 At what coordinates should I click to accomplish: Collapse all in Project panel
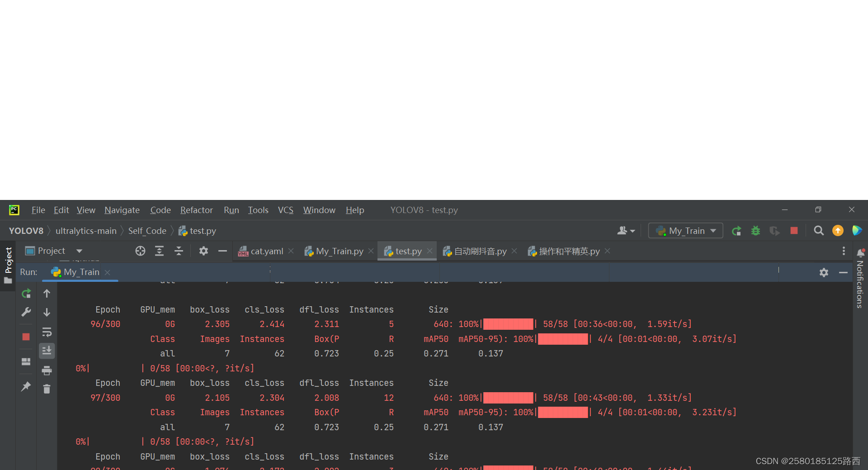point(179,251)
